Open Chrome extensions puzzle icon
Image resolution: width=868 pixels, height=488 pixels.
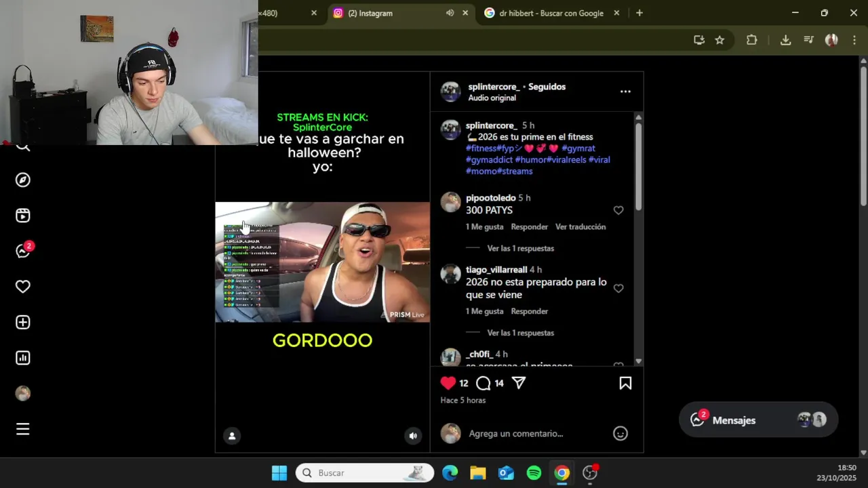click(x=751, y=40)
